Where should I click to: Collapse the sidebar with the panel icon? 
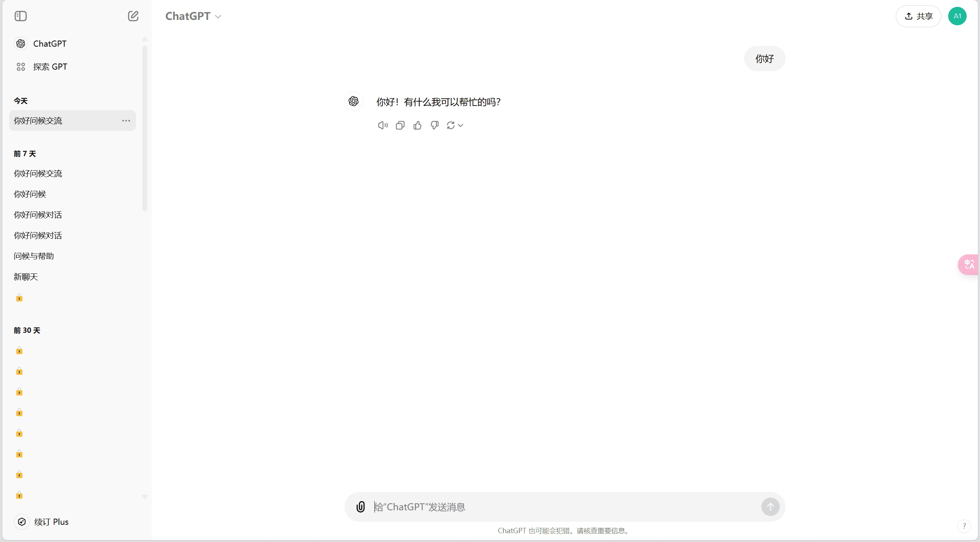[21, 16]
